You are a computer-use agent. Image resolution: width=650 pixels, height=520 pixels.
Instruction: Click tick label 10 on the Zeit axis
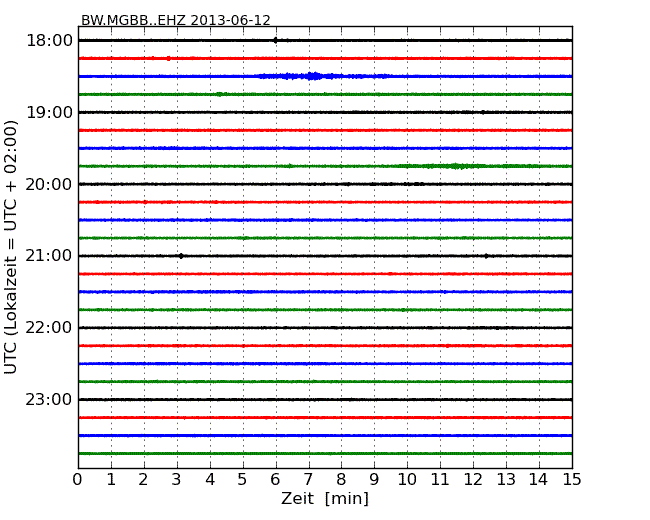(407, 480)
